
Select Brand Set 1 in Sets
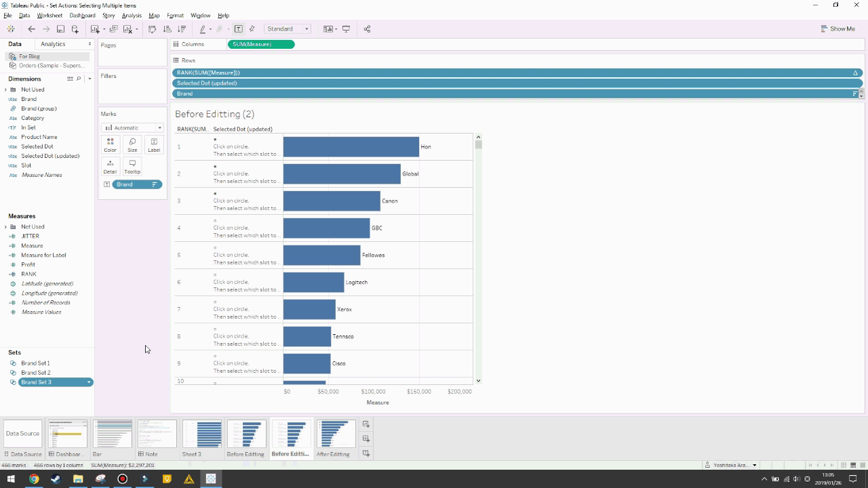tap(35, 363)
